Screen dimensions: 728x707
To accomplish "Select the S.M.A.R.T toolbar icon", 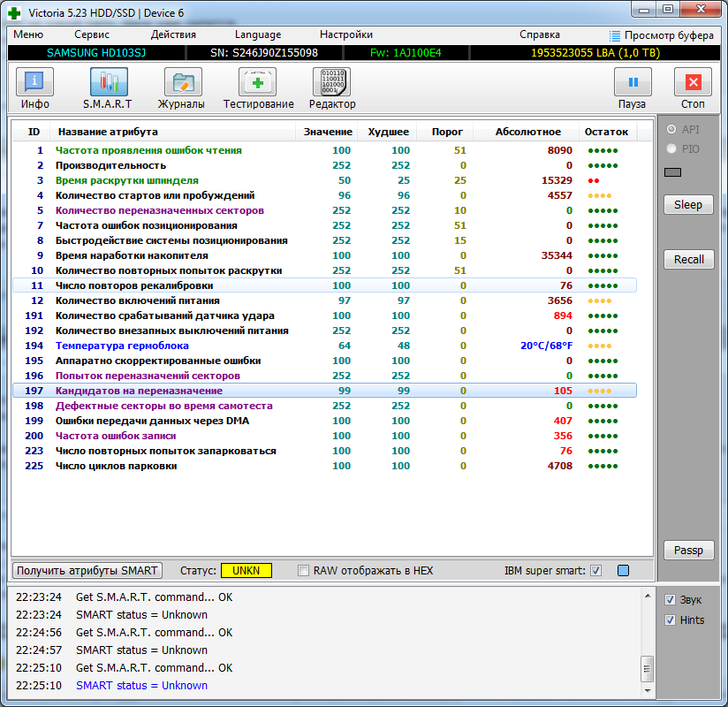I will (108, 83).
